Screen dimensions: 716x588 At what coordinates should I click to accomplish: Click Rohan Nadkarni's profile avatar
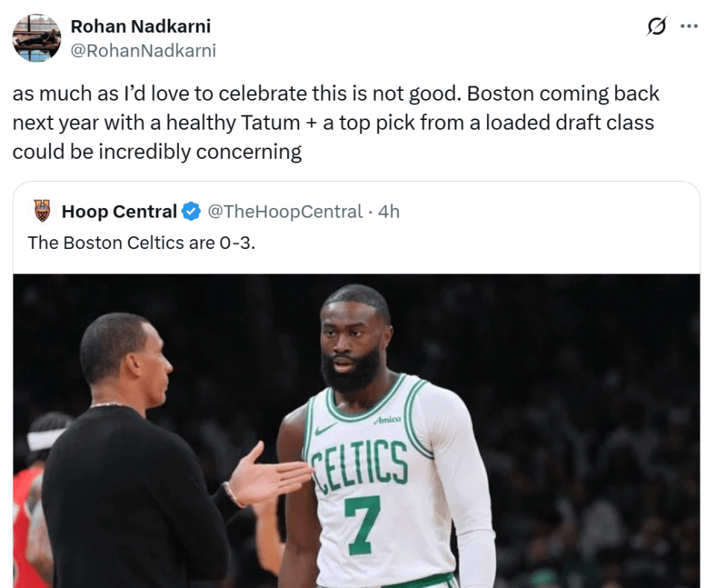(37, 37)
